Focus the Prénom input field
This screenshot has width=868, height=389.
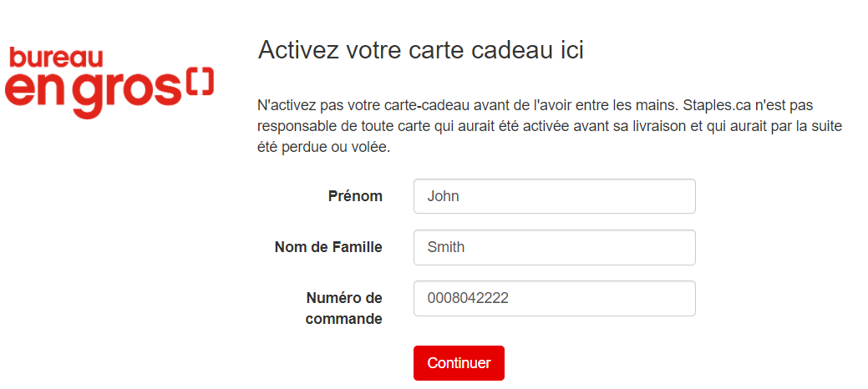click(x=554, y=196)
